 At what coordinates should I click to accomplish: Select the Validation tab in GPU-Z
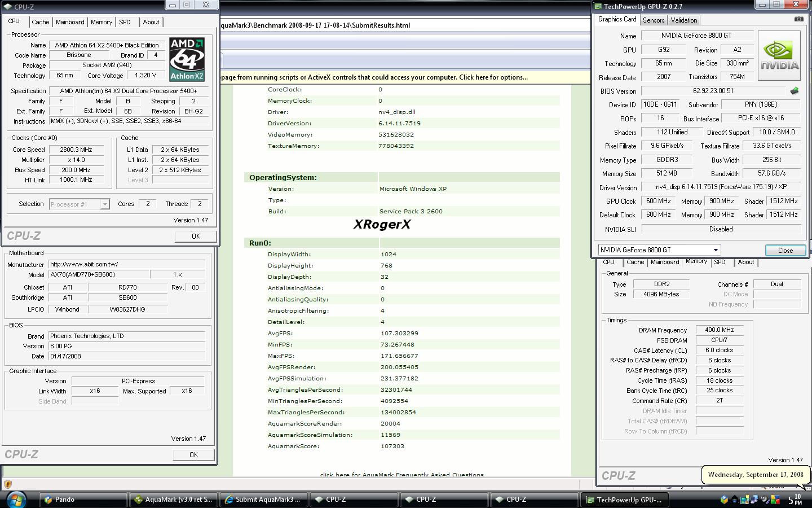[x=684, y=20]
